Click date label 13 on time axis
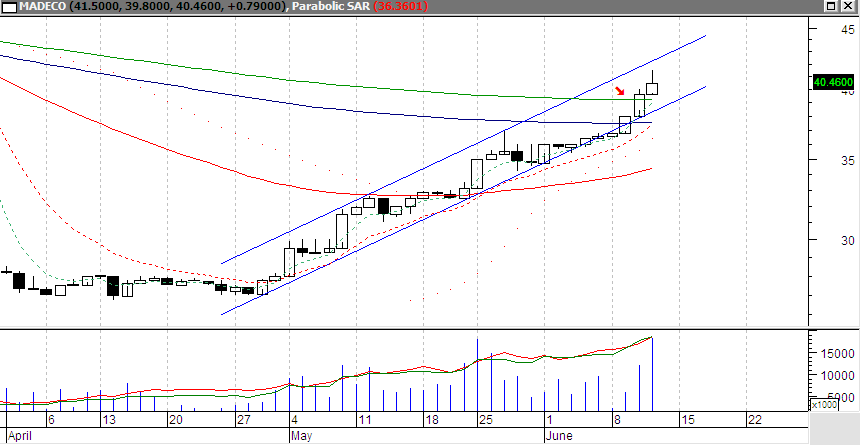 (x=109, y=420)
